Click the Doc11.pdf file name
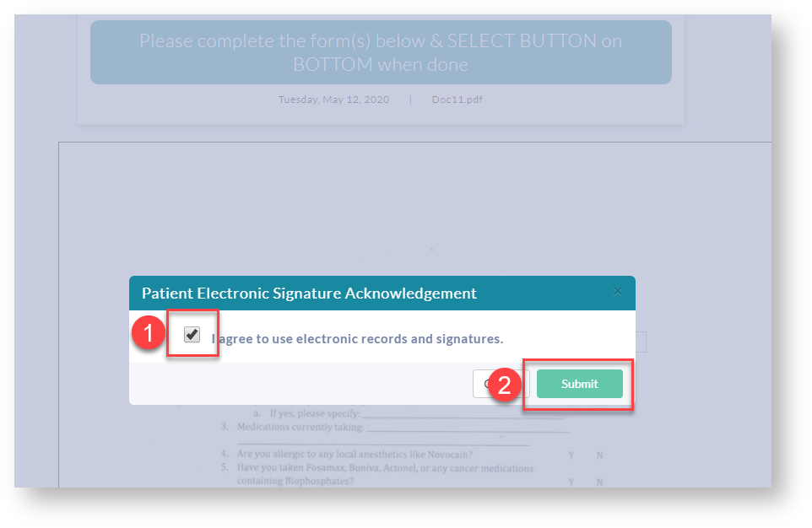Screen dimensions: 812x528 click(x=457, y=100)
